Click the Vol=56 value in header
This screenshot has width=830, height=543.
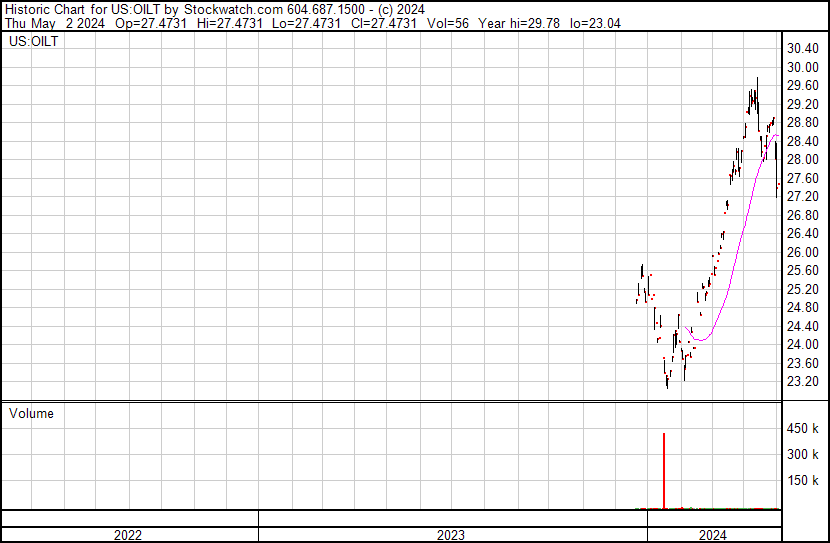(447, 23)
